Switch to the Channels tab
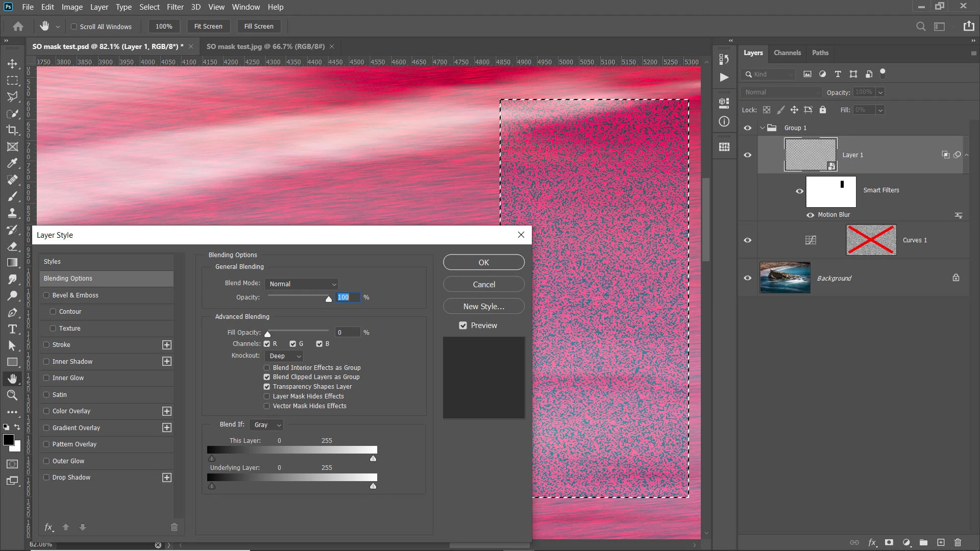 [787, 53]
